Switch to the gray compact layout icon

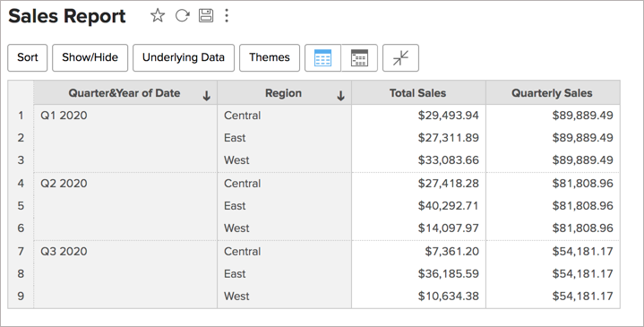pyautogui.click(x=359, y=58)
